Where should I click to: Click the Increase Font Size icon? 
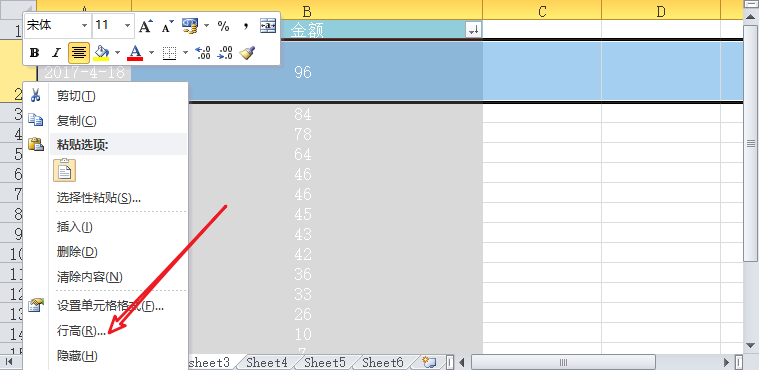[x=146, y=26]
